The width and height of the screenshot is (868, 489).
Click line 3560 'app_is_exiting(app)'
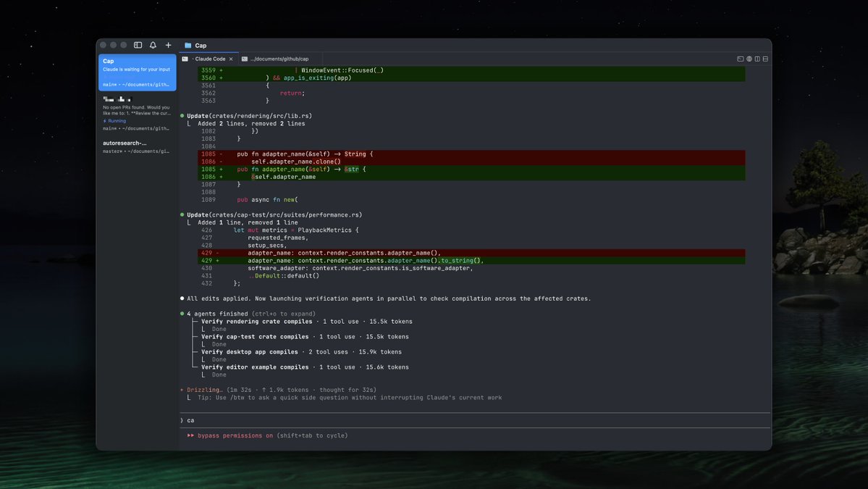coord(471,78)
